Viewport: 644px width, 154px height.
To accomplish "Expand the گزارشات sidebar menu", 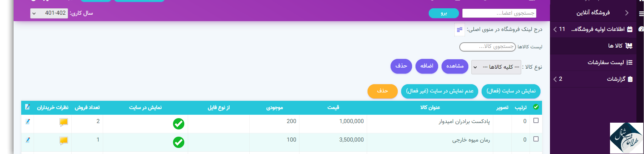I will [x=593, y=79].
